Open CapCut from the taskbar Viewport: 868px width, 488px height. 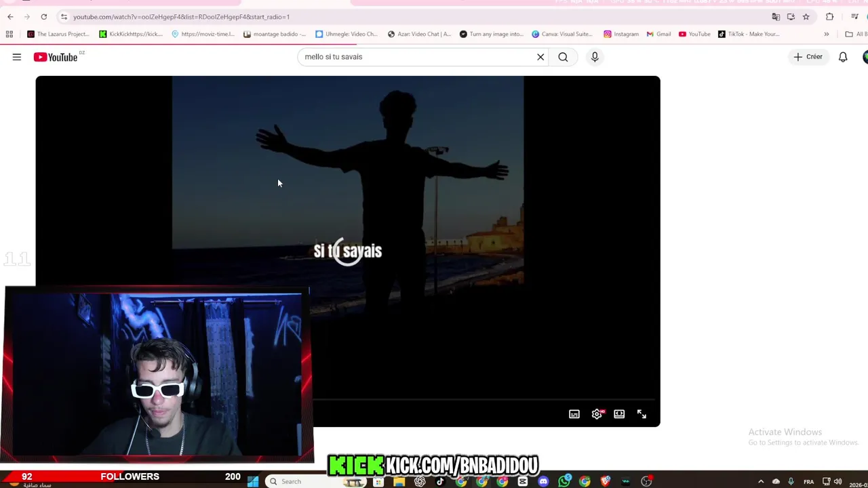pos(523,481)
